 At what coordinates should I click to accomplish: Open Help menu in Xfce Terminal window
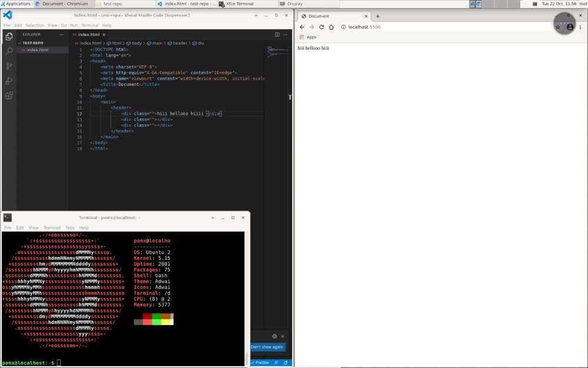pyautogui.click(x=84, y=227)
